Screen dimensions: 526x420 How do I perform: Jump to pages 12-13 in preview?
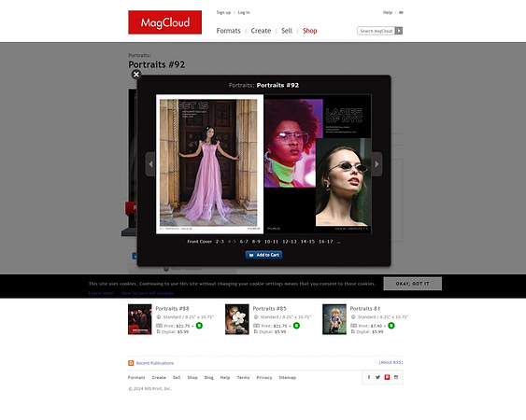[x=290, y=242]
